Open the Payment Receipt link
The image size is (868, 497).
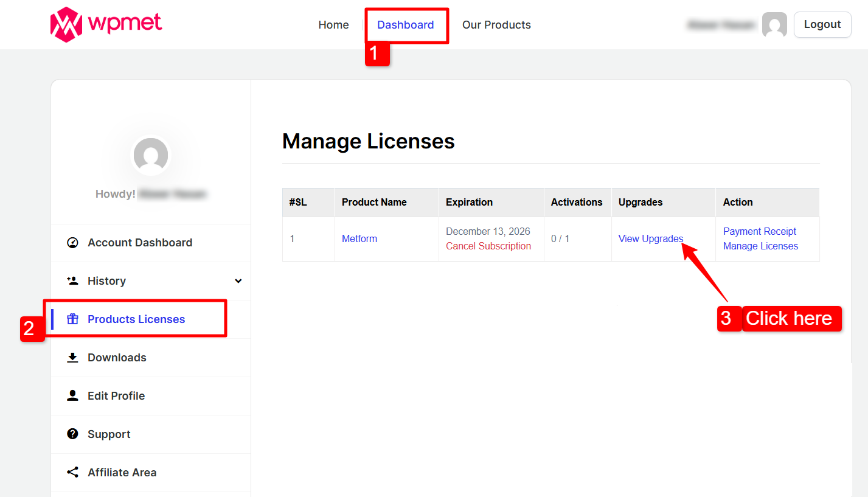759,232
